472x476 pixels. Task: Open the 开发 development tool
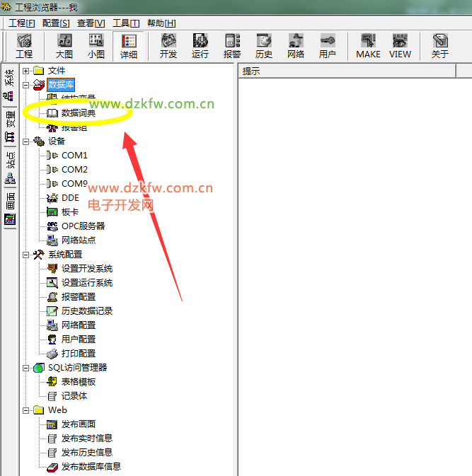coord(168,46)
